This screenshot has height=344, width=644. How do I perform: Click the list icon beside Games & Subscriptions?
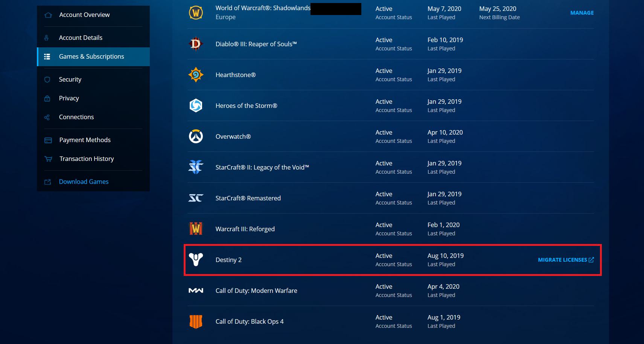point(47,57)
